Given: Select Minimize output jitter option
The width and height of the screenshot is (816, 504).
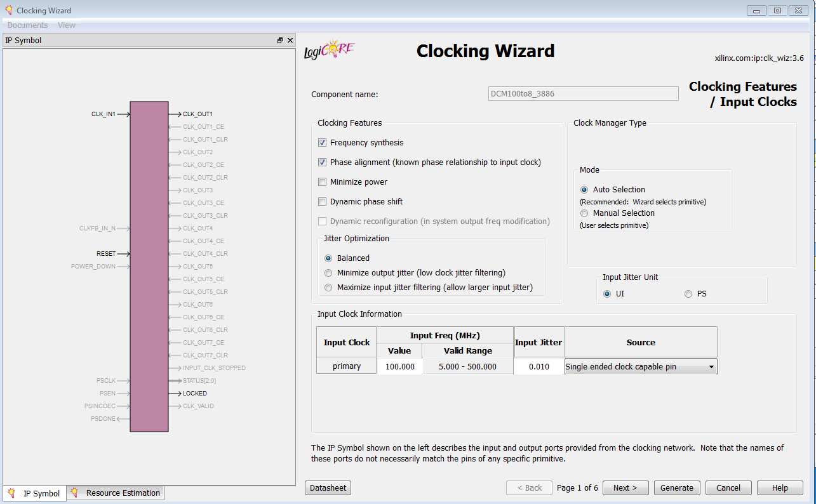Looking at the screenshot, I should [328, 273].
